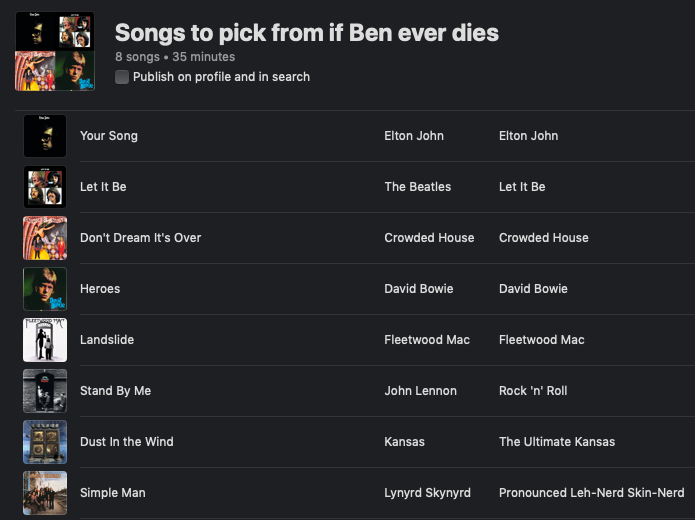Open Pronounced Leh-Nerd Skin-Nerd album

click(591, 493)
